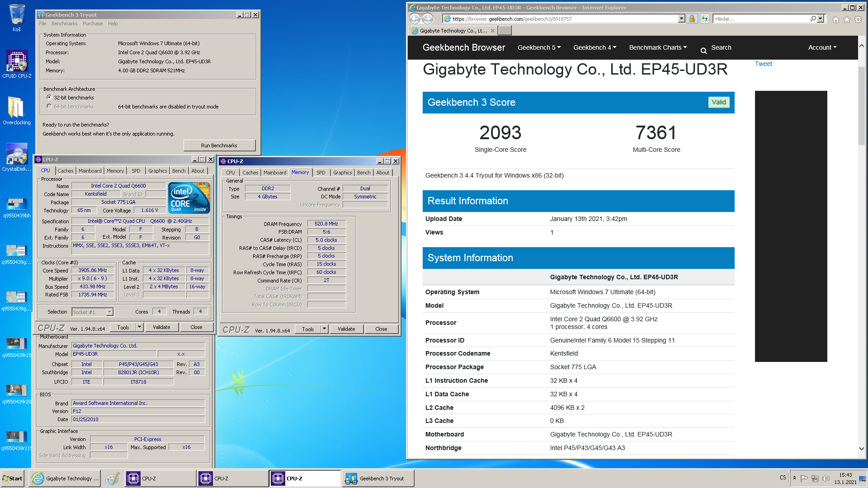Open the File menu in Geekbench 3 Tryout
This screenshot has height=488, width=868.
tap(42, 23)
